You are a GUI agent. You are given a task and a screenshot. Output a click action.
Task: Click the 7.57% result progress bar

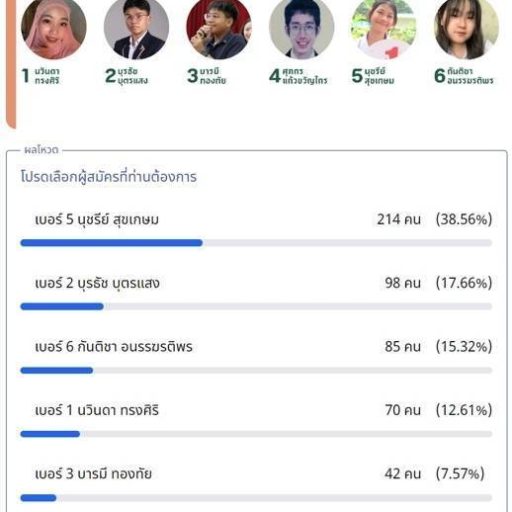256,498
